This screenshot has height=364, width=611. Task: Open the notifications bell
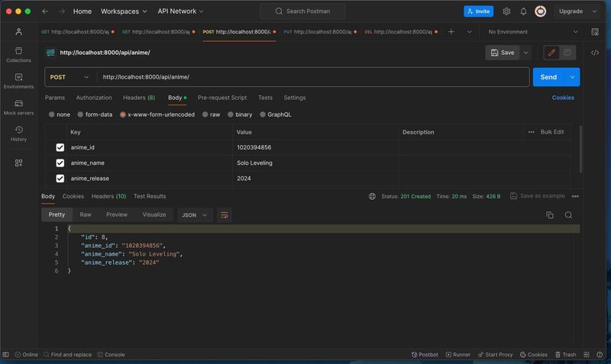[x=523, y=11]
